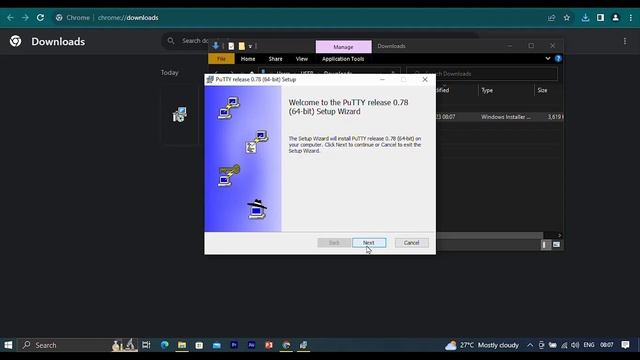Screen dimensions: 640x360
Task: Bookmark this page with the star icon
Action: tap(567, 18)
